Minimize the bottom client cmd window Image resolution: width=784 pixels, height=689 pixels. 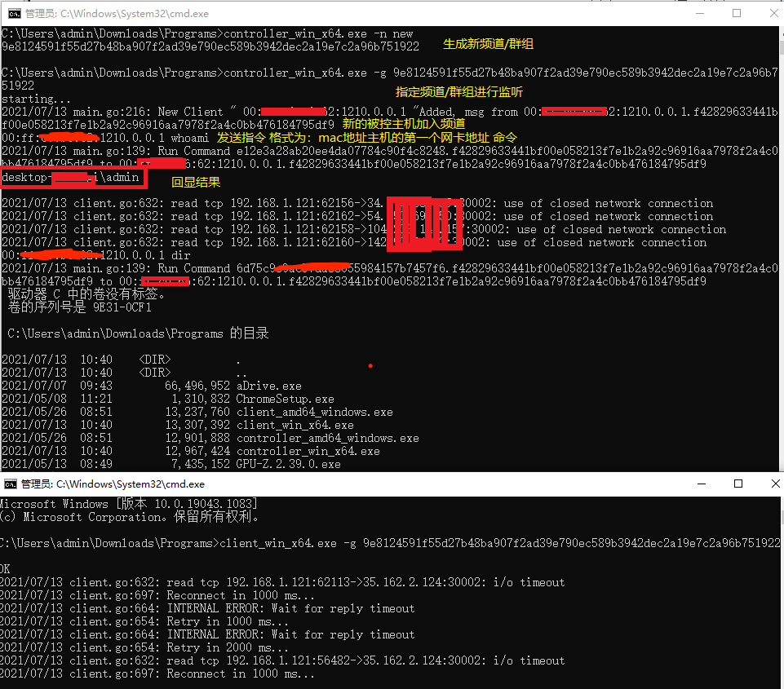click(x=702, y=484)
